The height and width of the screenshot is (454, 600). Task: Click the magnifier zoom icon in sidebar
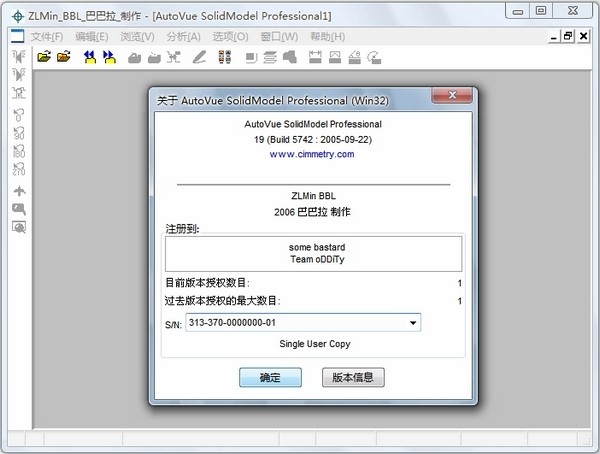point(19,209)
